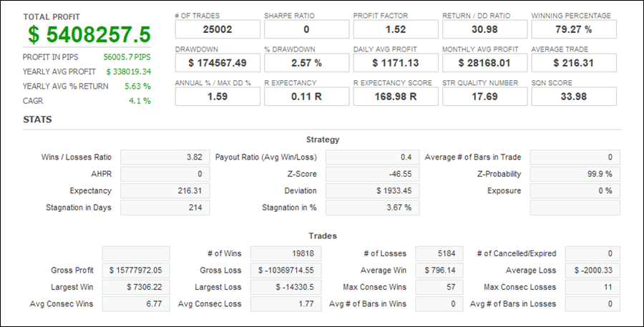Click the % Drawdown 2.57 % box
The image size is (644, 327).
[x=307, y=63]
